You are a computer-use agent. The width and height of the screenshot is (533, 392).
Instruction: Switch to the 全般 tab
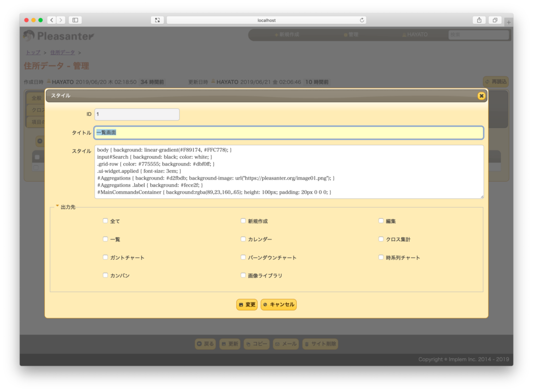[36, 98]
